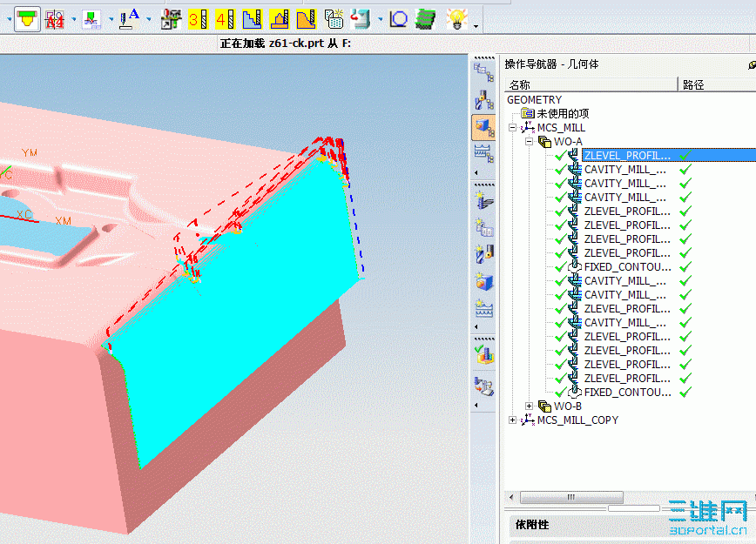Switch to Machining Method View icon
This screenshot has width=756, height=544.
tap(483, 154)
